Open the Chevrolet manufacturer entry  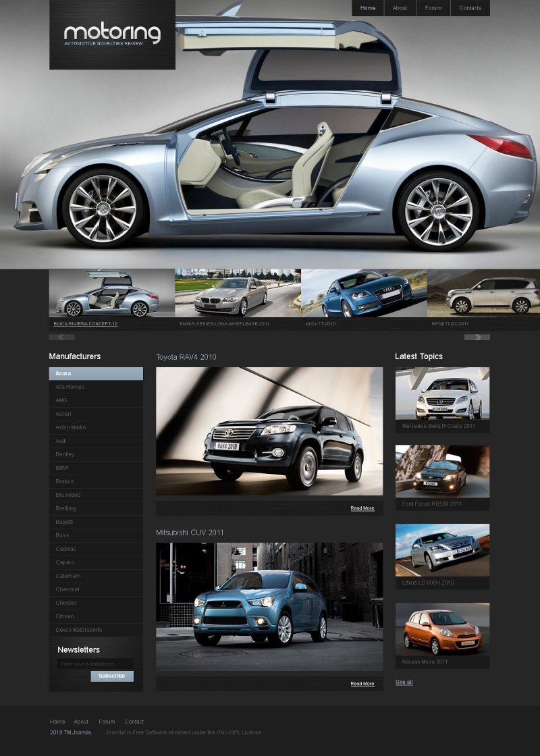96,590
